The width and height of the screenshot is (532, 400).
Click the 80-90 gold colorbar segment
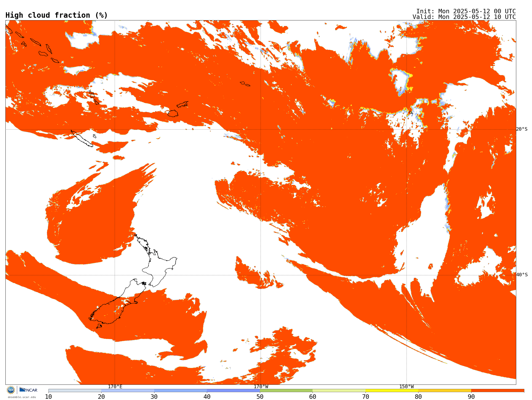(445, 391)
